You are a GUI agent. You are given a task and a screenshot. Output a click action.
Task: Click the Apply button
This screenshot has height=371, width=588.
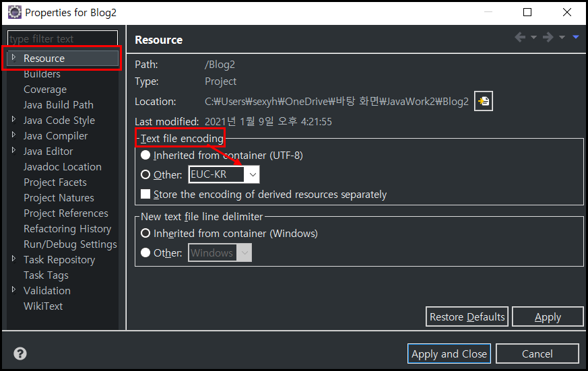pos(548,316)
